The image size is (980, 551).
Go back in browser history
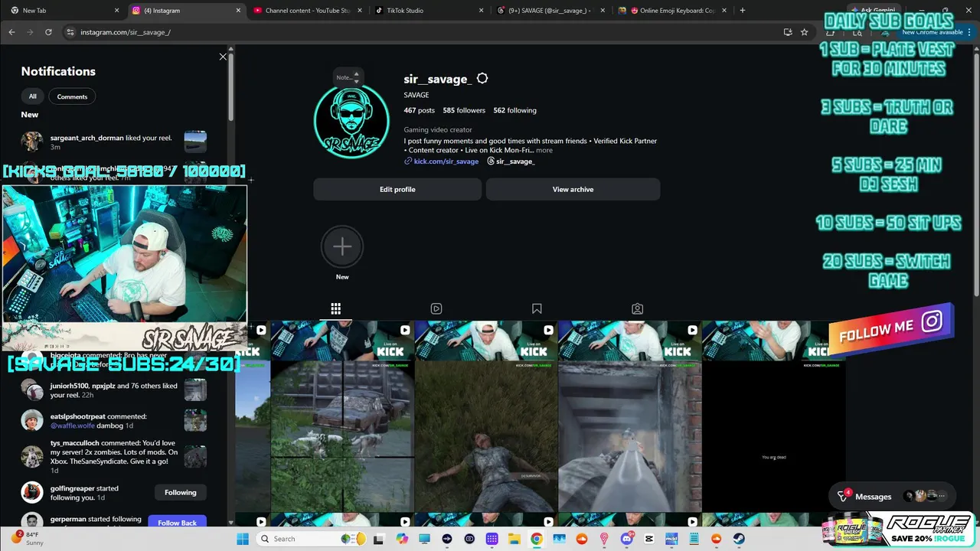point(11,32)
